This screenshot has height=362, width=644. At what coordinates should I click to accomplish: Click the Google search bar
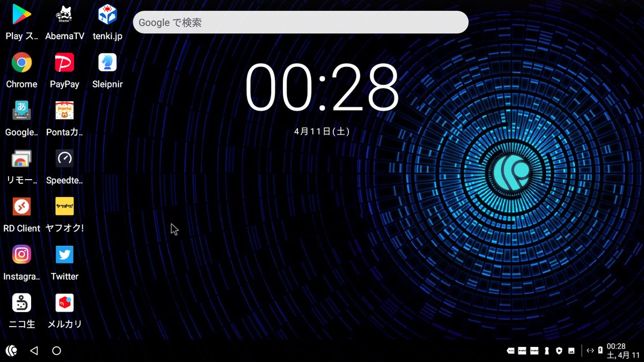[x=301, y=23]
